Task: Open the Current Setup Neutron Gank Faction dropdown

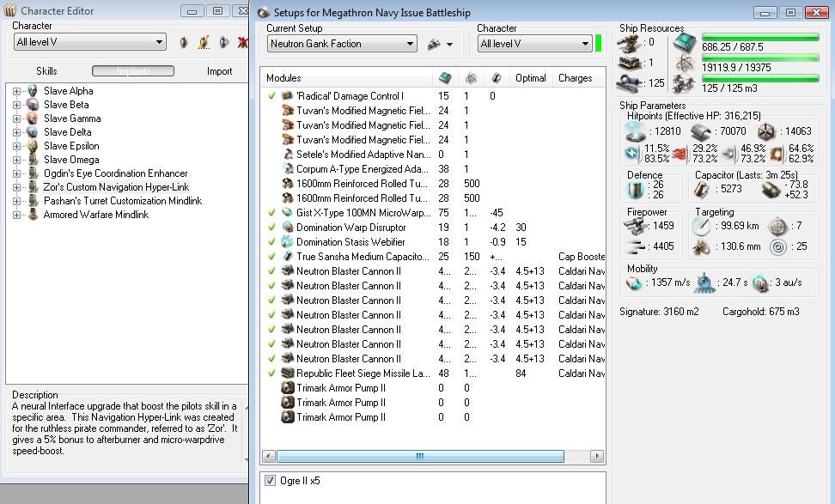Action: tap(342, 44)
